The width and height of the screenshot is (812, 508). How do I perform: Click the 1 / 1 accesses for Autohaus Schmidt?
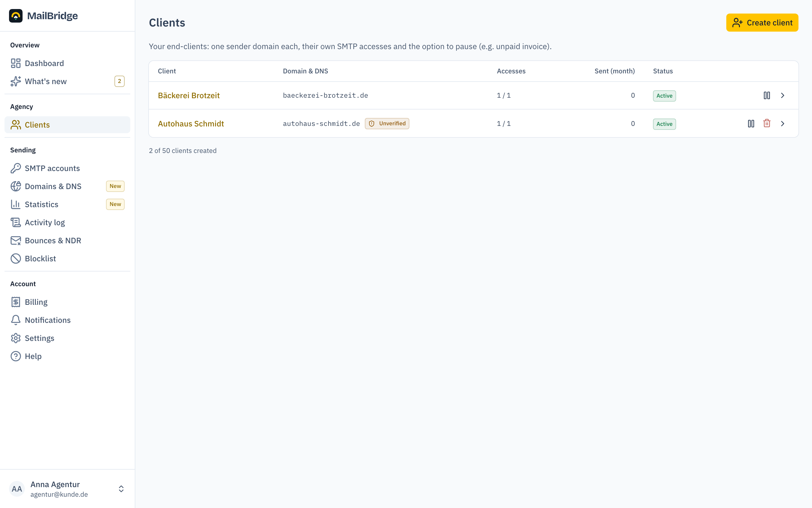pos(504,124)
